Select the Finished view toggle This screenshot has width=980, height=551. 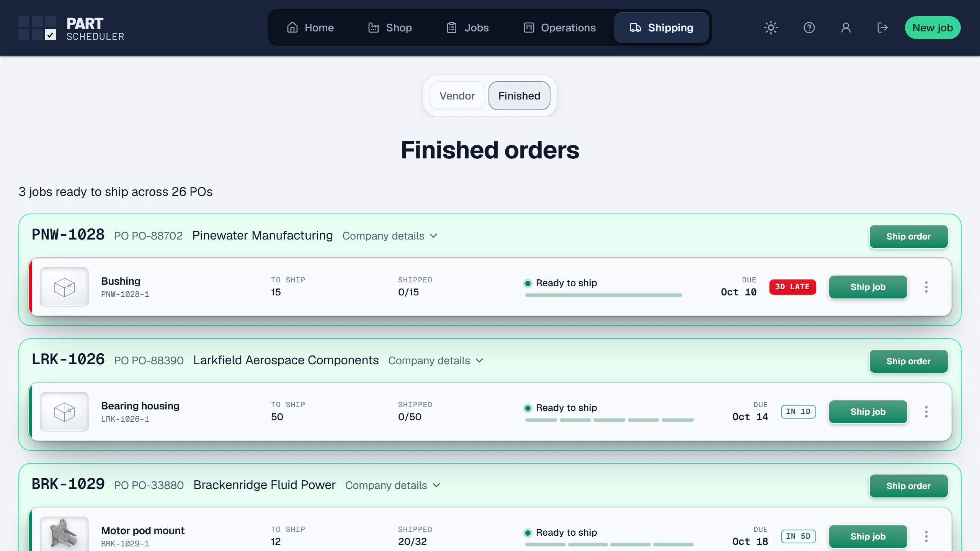point(519,96)
